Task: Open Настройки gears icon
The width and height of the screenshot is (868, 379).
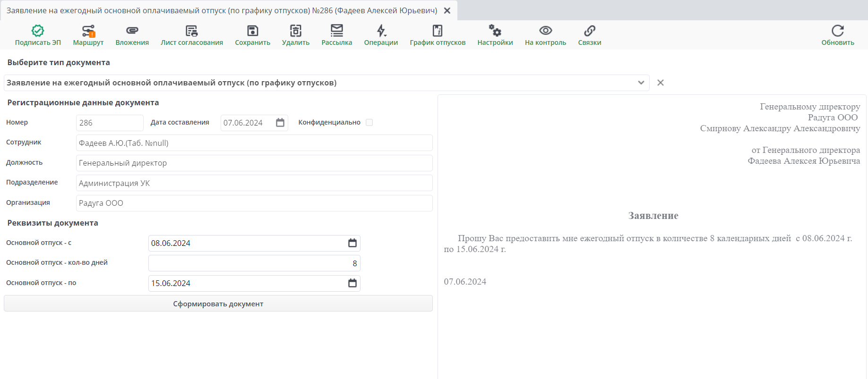Action: point(495,31)
